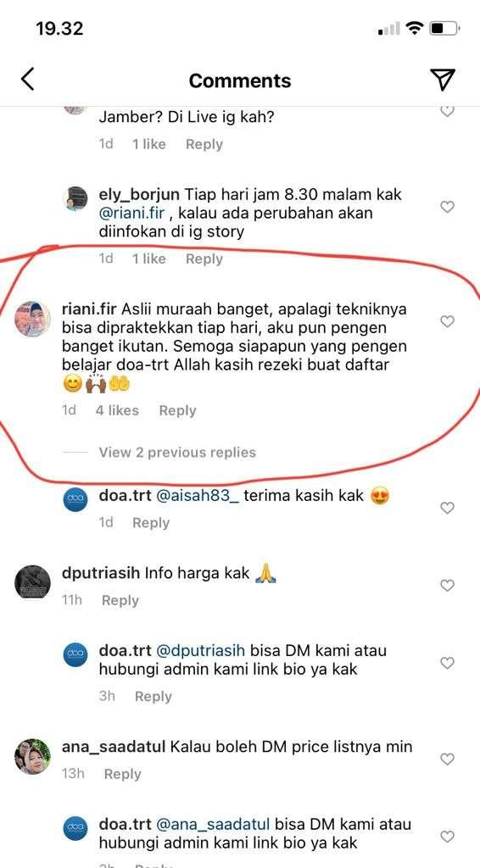The image size is (480, 868).
Task: Open the @ana_saadatul mention link
Action: click(x=213, y=824)
